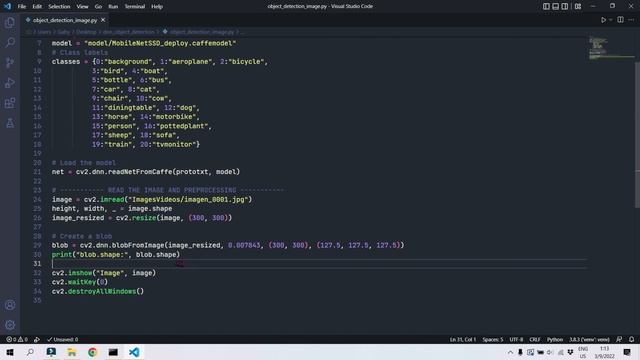Click Ln 31, Col 1 cursor position
The width and height of the screenshot is (640, 360).
pos(463,339)
